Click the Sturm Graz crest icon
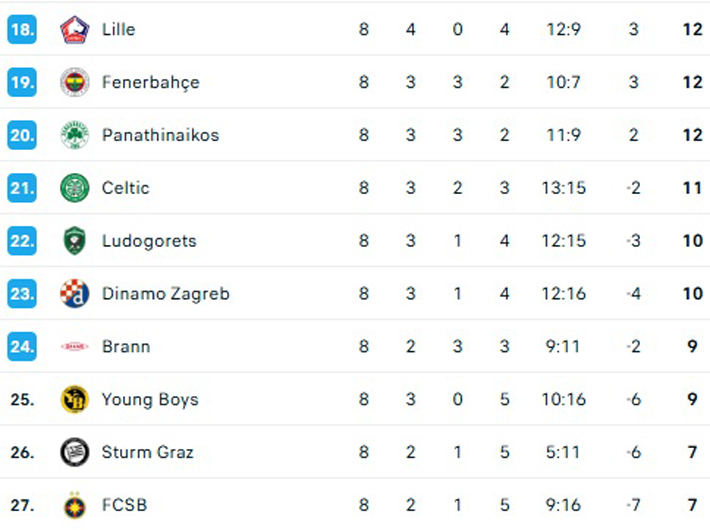The image size is (710, 530). (74, 452)
